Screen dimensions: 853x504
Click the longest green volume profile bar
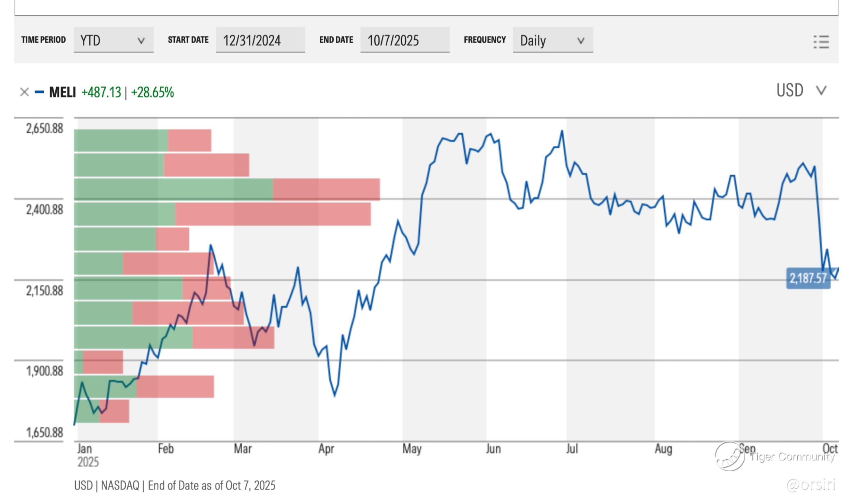(173, 189)
